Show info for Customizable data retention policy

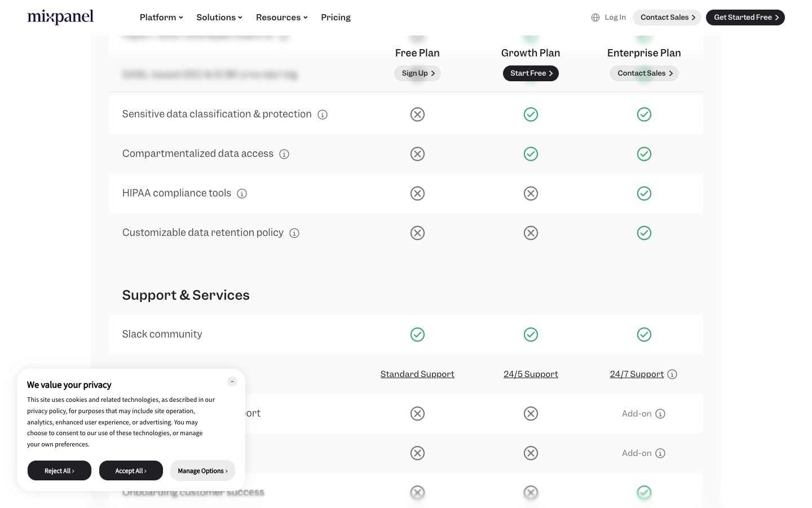[x=294, y=233]
